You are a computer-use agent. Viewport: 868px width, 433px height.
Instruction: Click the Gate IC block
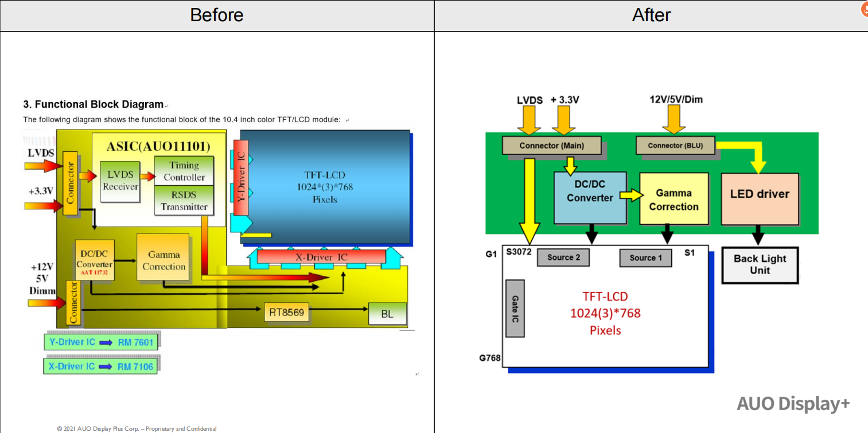tap(515, 308)
